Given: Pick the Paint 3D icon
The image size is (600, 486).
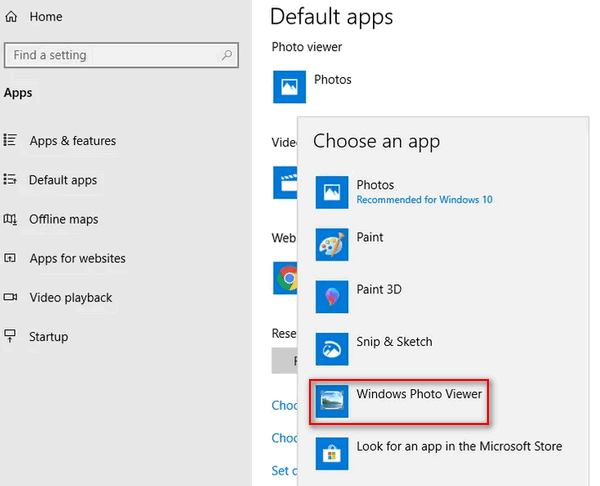Looking at the screenshot, I should [332, 296].
